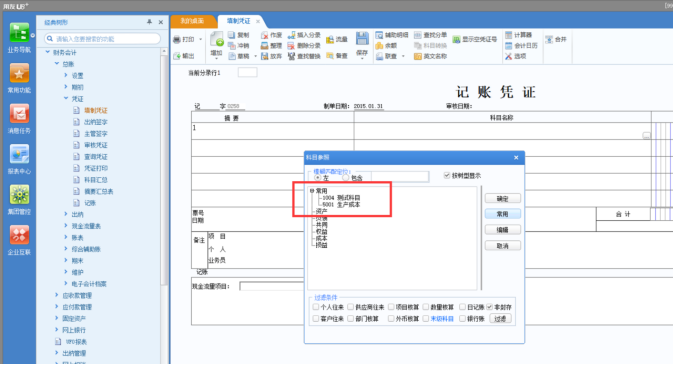Expand the 应收款管理 tree node

point(57,295)
